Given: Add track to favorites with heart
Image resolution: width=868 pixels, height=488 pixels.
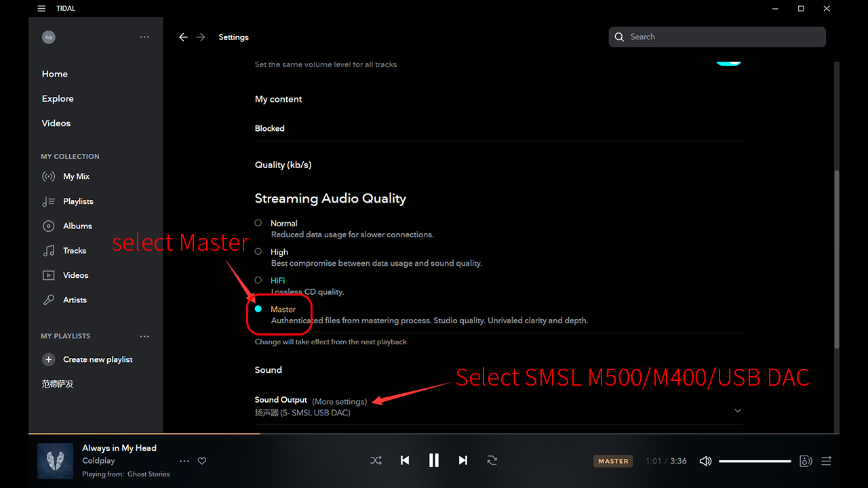Looking at the screenshot, I should [202, 461].
